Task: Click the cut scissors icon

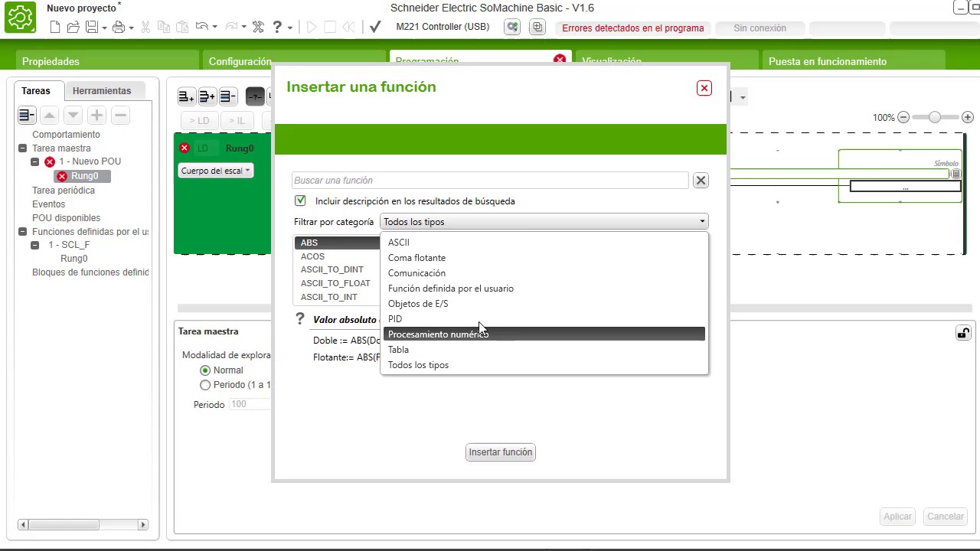Action: click(145, 28)
